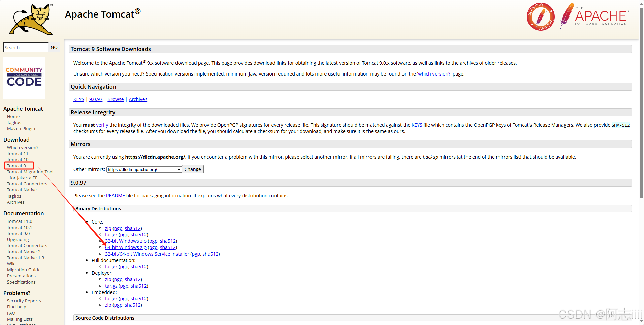The height and width of the screenshot is (325, 644).
Task: Download the Core tar.gz distribution
Action: [x=111, y=235]
